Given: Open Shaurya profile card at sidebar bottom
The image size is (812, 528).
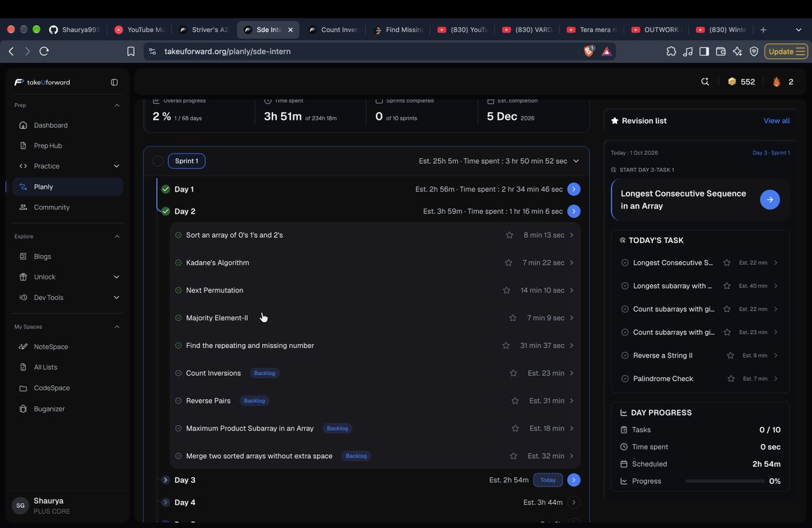Looking at the screenshot, I should [x=67, y=506].
